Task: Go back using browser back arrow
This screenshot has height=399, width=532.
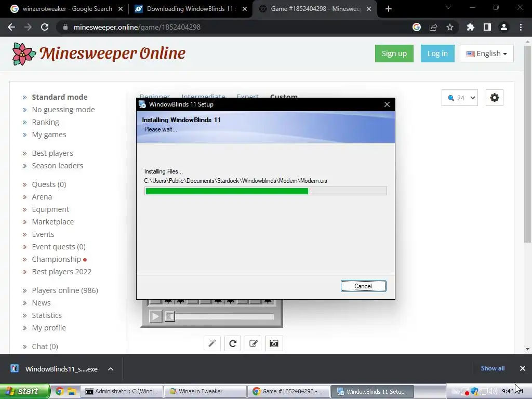Action: pyautogui.click(x=11, y=27)
